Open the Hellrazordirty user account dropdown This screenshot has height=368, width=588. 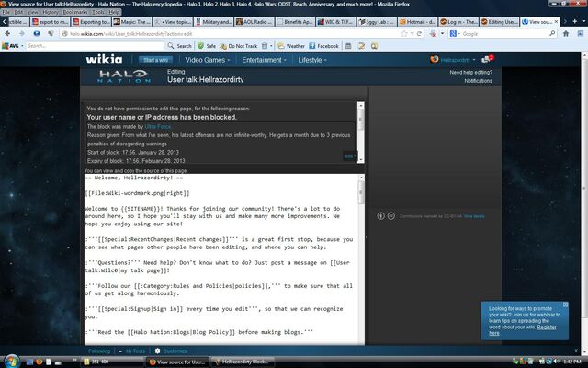tap(453, 59)
